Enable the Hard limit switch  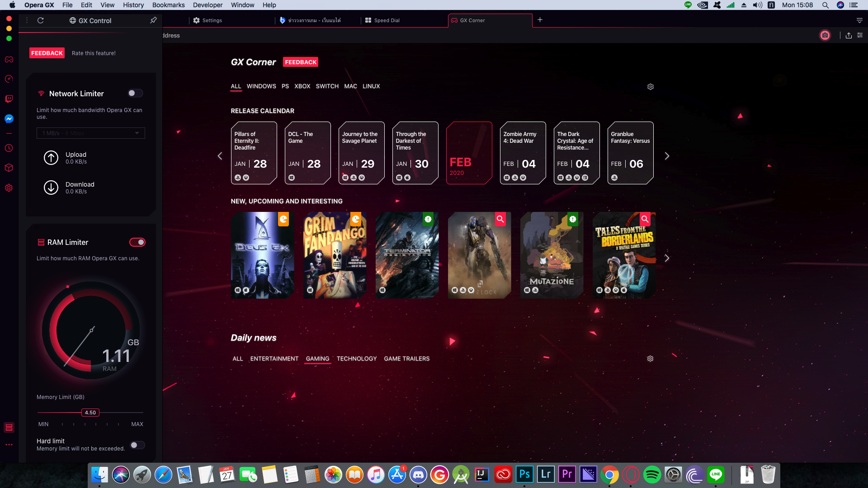137,445
